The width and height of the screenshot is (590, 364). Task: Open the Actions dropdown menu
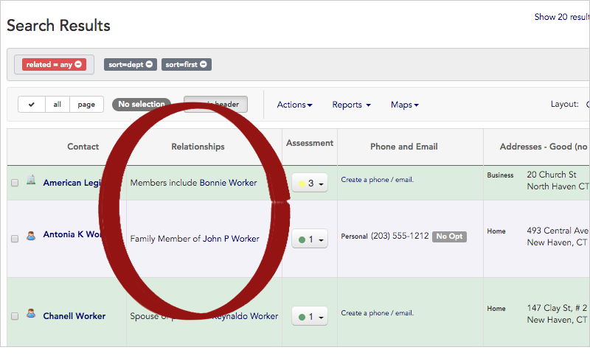coord(294,105)
